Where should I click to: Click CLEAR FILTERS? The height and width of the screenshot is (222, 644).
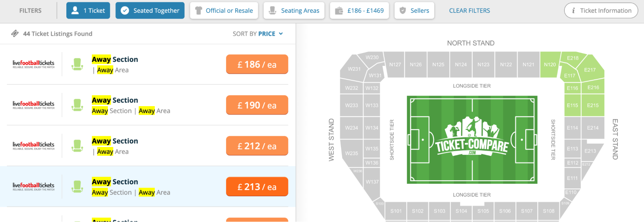coord(469,10)
